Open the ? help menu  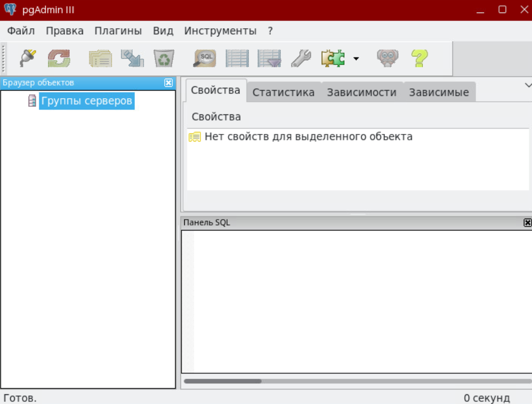270,31
